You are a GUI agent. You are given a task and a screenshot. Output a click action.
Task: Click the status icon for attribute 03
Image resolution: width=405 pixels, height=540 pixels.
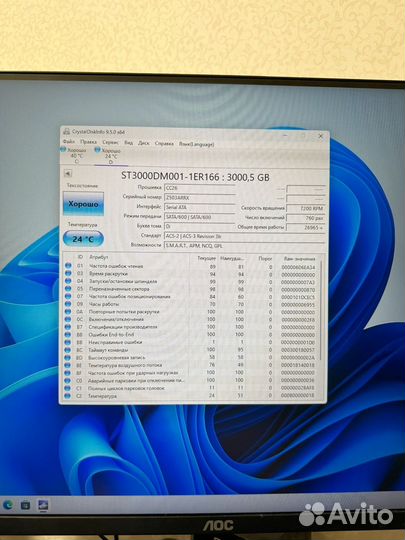(x=68, y=273)
